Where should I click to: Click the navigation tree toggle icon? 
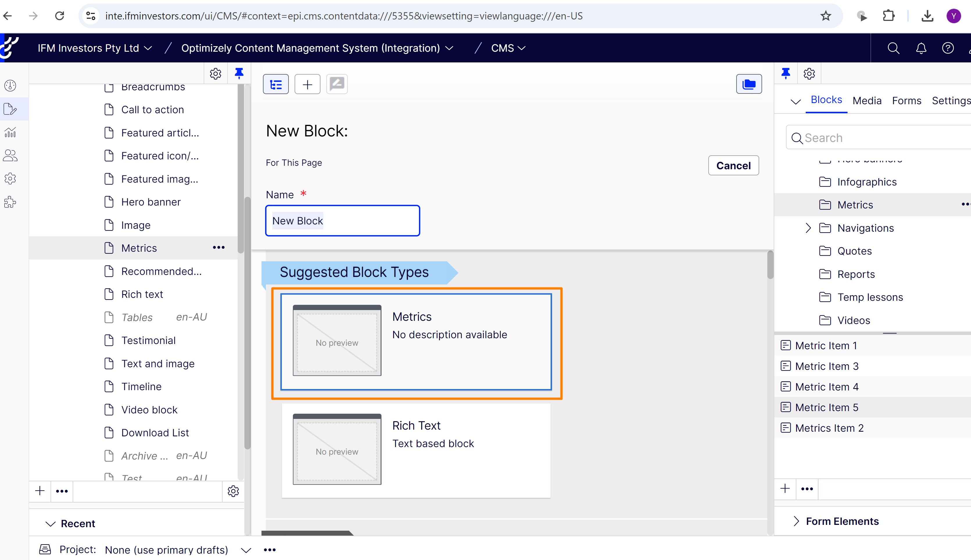pos(275,84)
